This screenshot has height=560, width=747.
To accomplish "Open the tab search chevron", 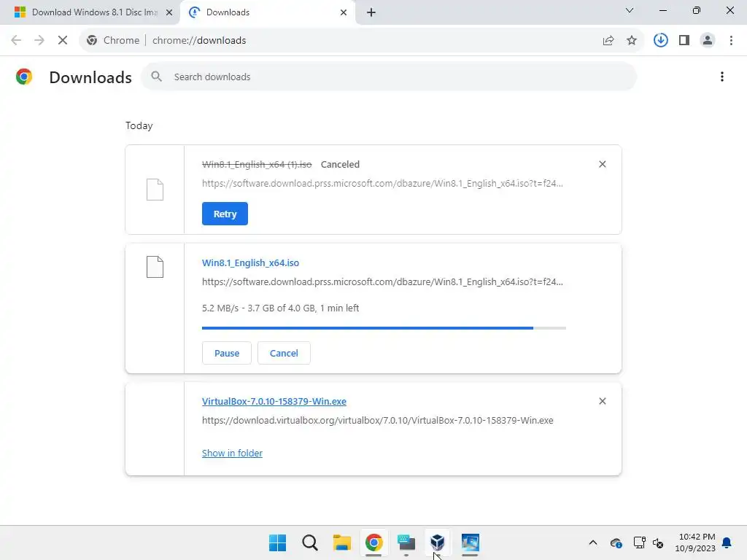I will 630,10.
